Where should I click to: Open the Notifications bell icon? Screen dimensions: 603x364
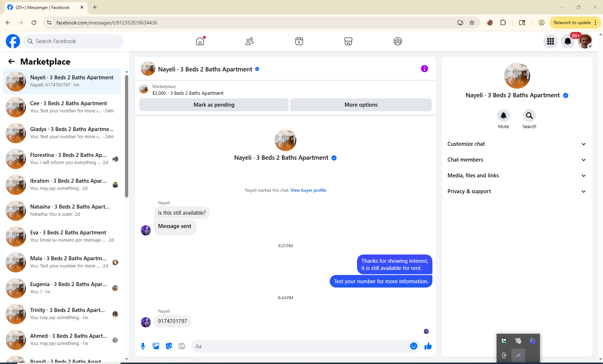(x=568, y=41)
